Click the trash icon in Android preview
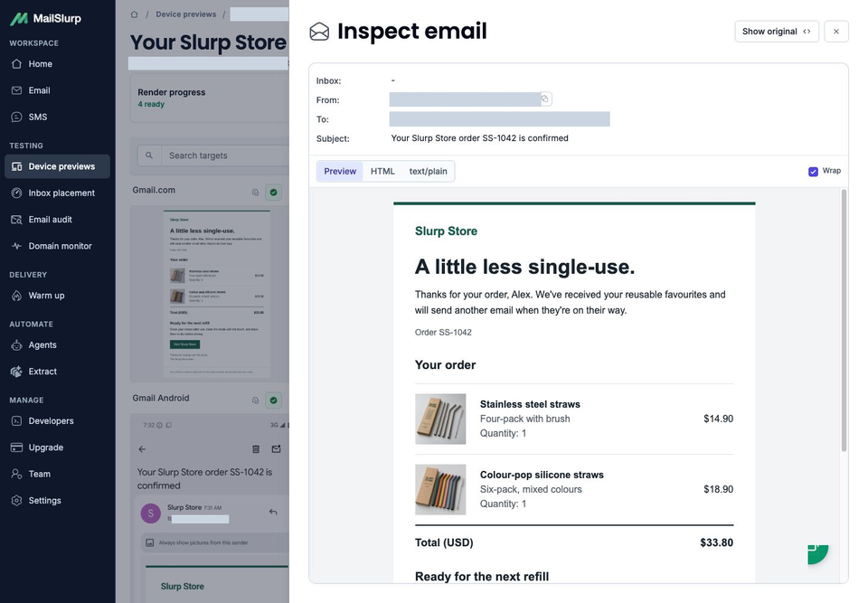 [x=256, y=449]
